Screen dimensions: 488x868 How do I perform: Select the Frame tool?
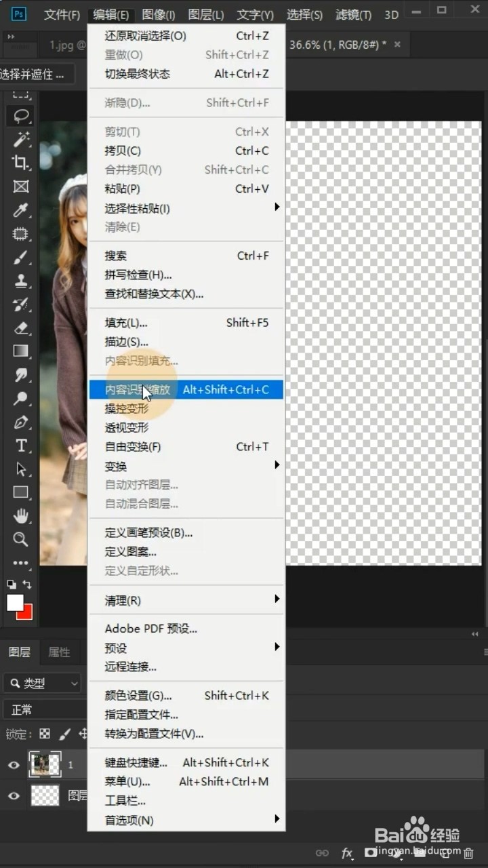pyautogui.click(x=21, y=186)
